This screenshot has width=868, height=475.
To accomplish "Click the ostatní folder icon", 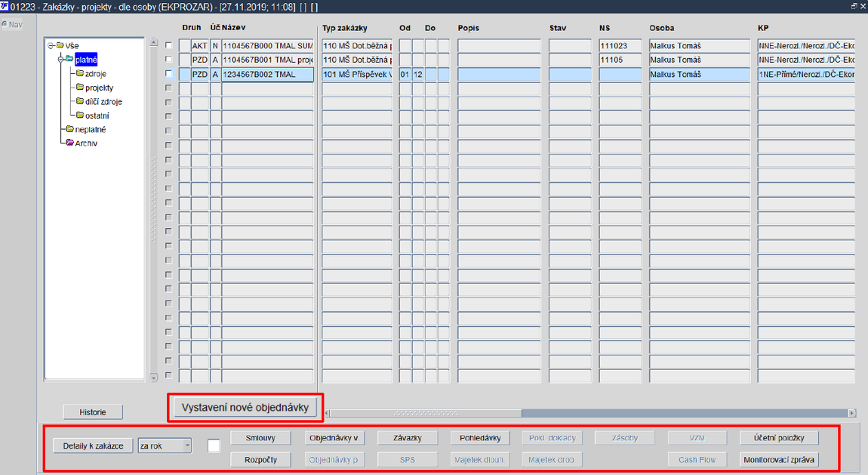I will 80,115.
